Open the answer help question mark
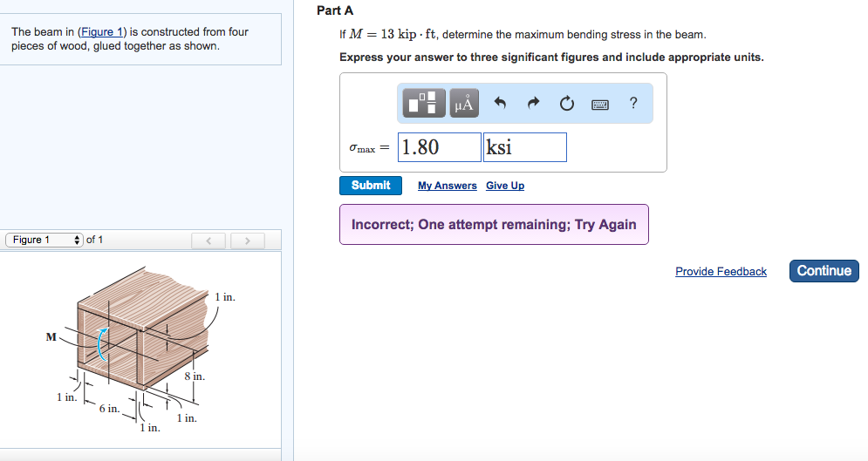The width and height of the screenshot is (868, 461). (633, 103)
